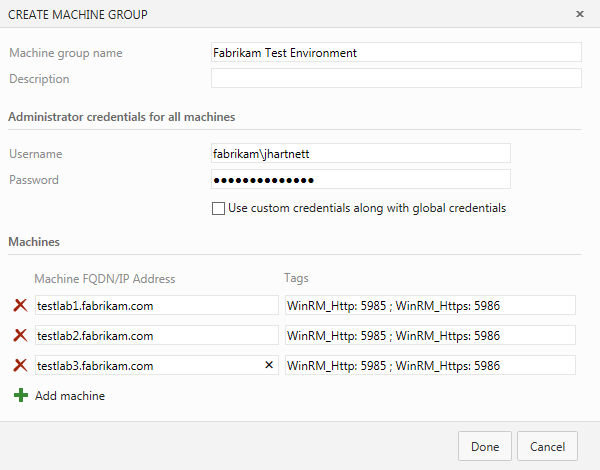
Task: Remove the testlab1.fabrikam.com machine row
Action: pos(20,306)
